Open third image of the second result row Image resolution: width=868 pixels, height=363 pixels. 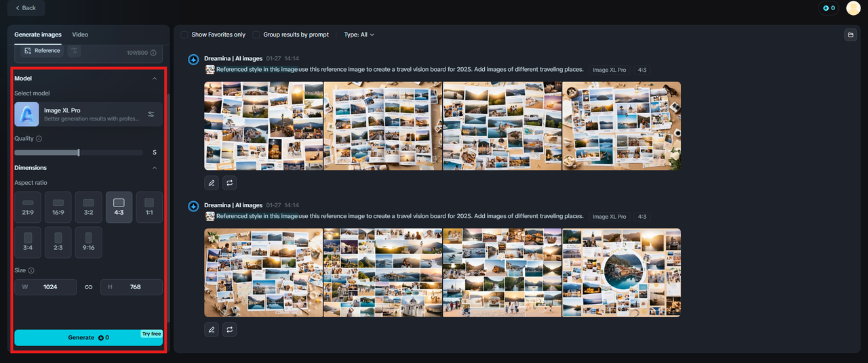click(x=502, y=272)
